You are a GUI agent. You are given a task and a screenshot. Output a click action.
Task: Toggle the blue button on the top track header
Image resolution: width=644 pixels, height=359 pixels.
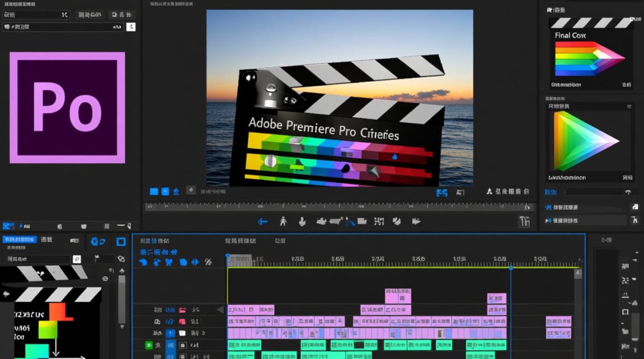[x=170, y=310]
